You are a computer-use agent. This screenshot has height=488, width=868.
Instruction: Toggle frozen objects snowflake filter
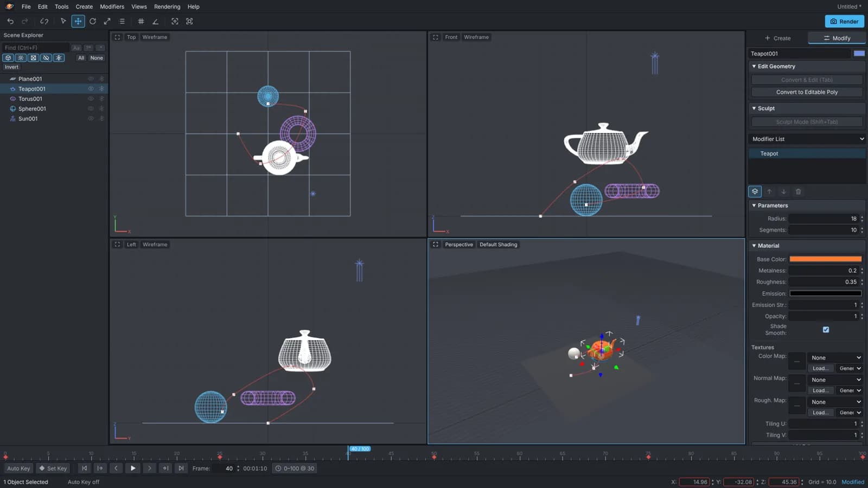tap(59, 58)
